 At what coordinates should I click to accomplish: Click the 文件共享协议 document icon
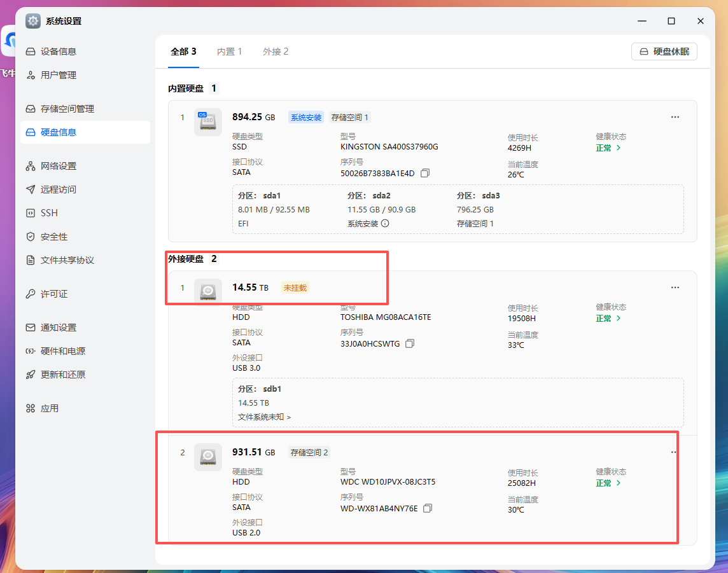tap(31, 260)
